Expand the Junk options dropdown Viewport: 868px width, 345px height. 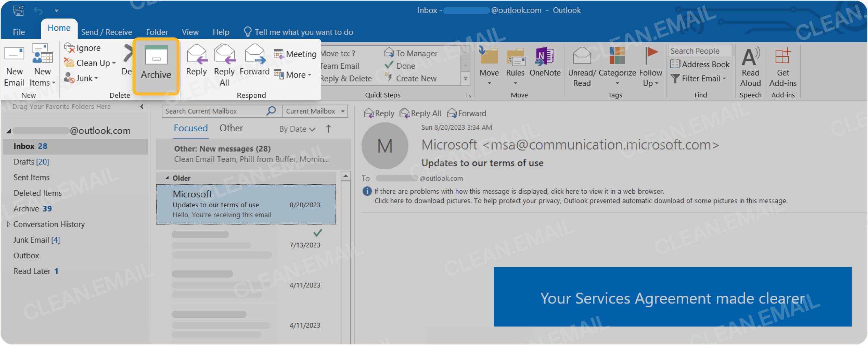[x=96, y=78]
